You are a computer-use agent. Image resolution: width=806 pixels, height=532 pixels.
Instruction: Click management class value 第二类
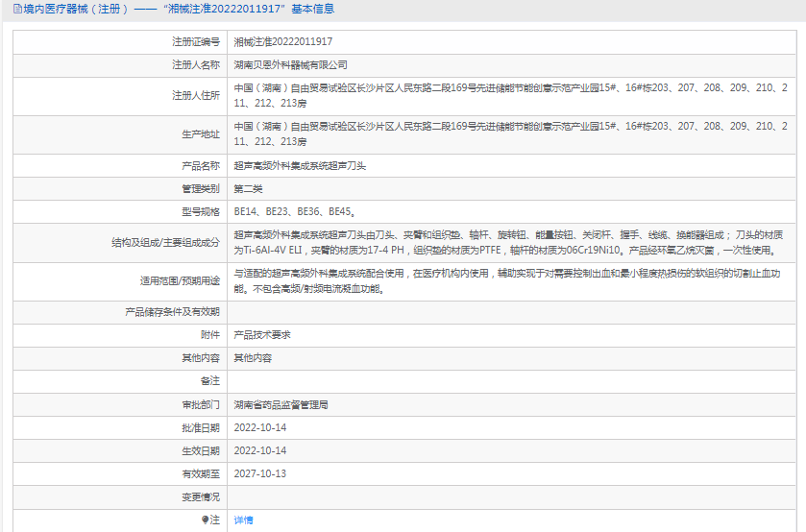248,188
